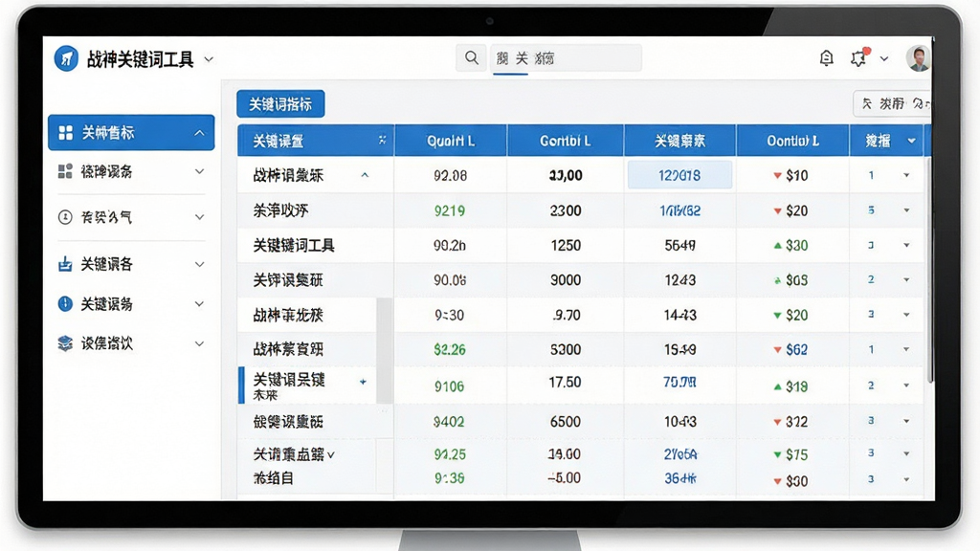Open the row dropdown arrow in the 1250 row
The height and width of the screenshot is (551, 980).
[x=906, y=245]
